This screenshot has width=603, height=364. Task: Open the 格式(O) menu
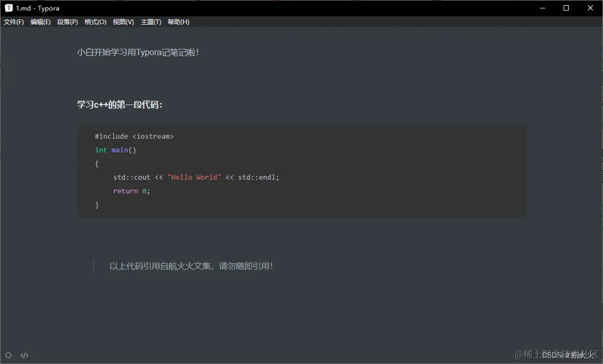tap(95, 22)
